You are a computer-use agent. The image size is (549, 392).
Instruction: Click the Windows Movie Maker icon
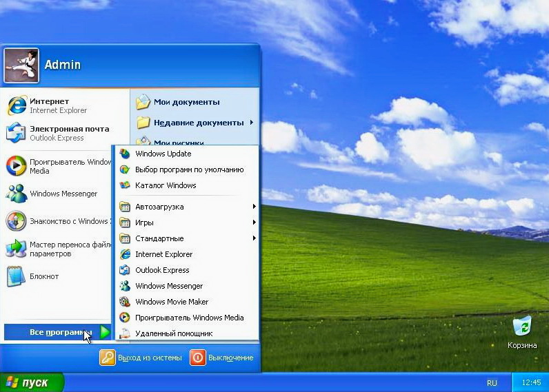point(125,302)
